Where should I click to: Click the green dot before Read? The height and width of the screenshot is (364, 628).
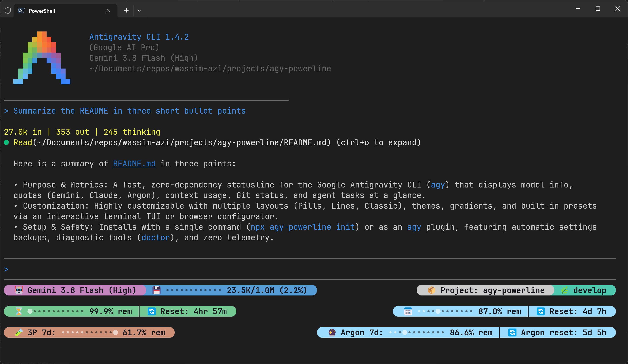coord(6,142)
